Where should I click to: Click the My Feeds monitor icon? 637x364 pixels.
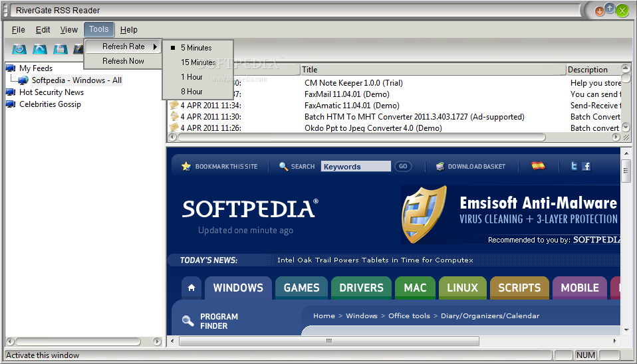point(11,68)
